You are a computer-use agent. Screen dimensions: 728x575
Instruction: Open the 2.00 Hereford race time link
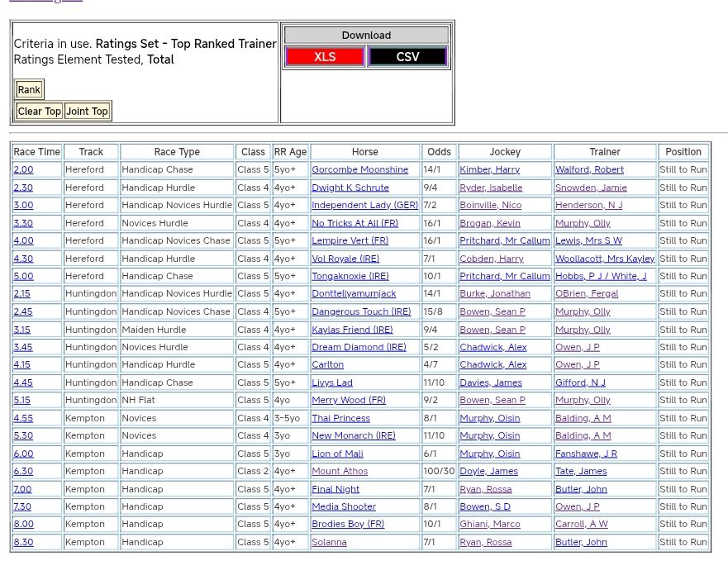click(x=23, y=170)
